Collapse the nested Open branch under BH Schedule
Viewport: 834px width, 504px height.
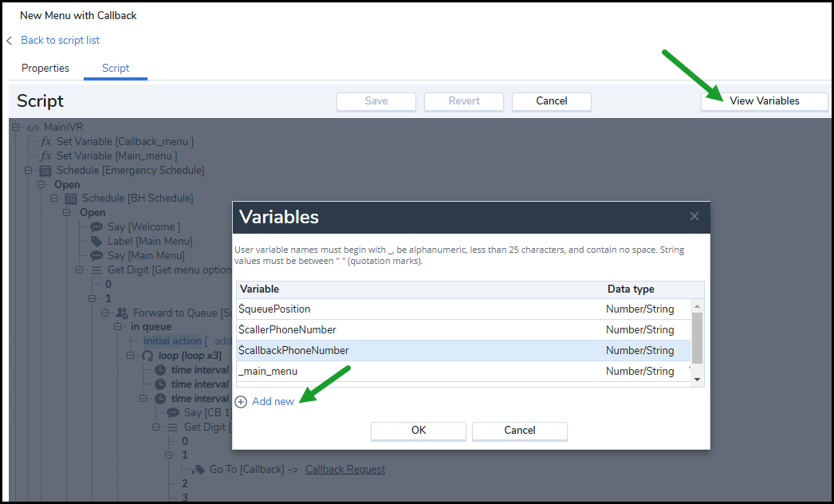click(x=66, y=212)
